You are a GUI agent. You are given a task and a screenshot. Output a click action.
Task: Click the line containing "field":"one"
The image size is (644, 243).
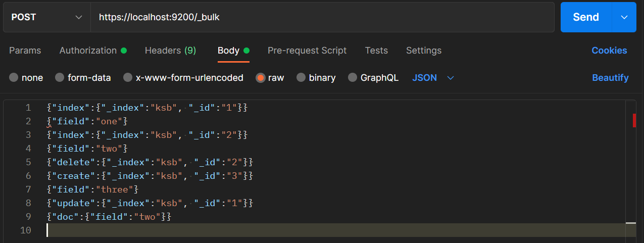87,121
